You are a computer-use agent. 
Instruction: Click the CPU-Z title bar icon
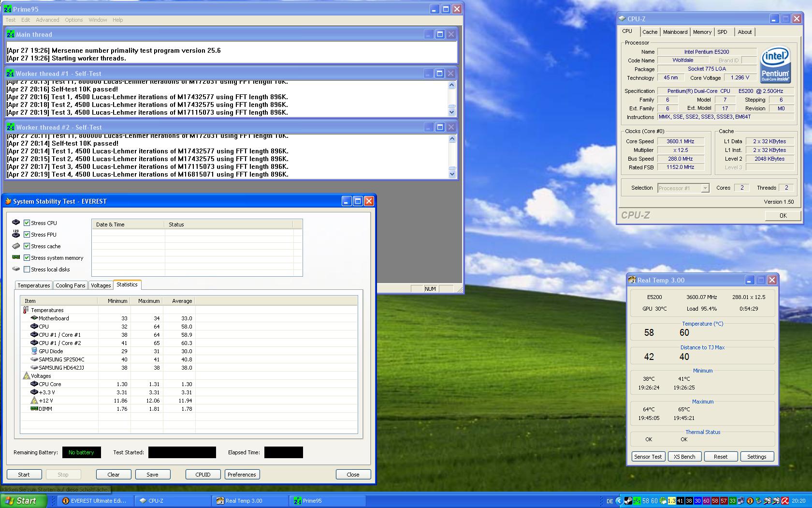623,19
